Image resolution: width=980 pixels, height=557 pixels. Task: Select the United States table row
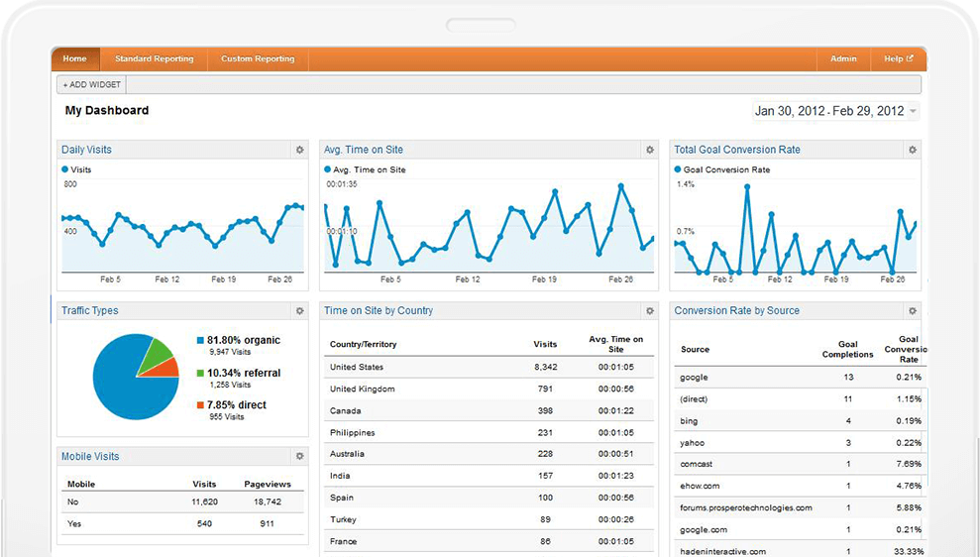coord(490,367)
